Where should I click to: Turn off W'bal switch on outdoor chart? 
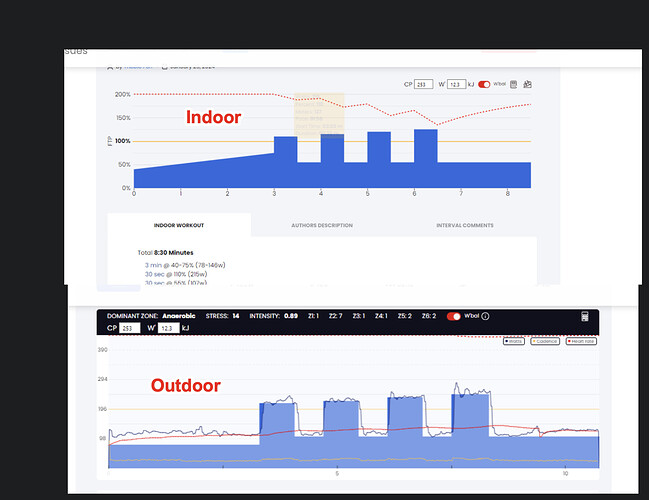[454, 316]
